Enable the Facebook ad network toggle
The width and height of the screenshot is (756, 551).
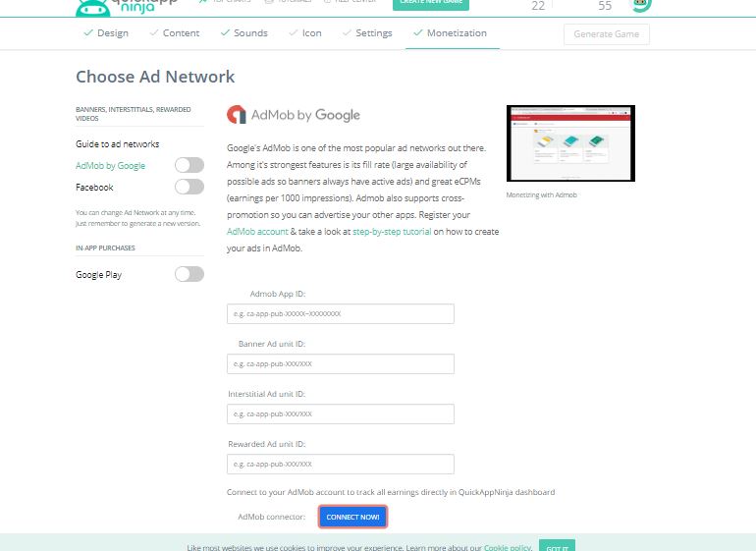[189, 187]
